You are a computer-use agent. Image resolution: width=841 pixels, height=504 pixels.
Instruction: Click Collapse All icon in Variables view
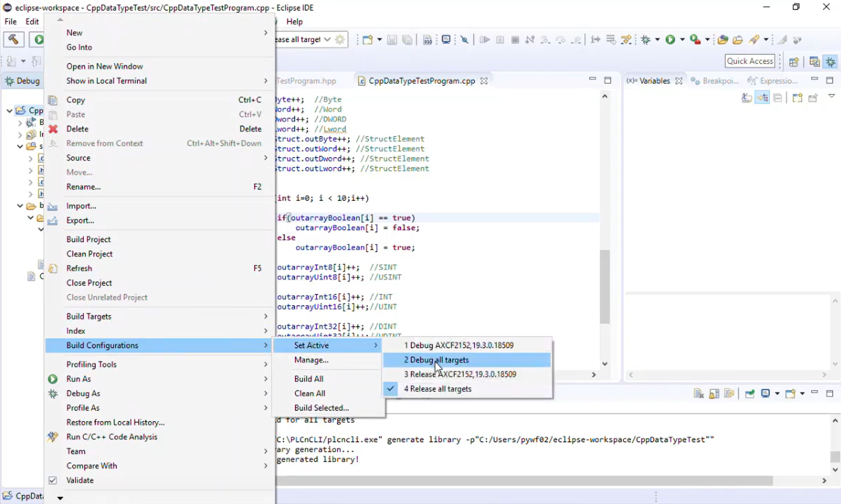coord(778,98)
